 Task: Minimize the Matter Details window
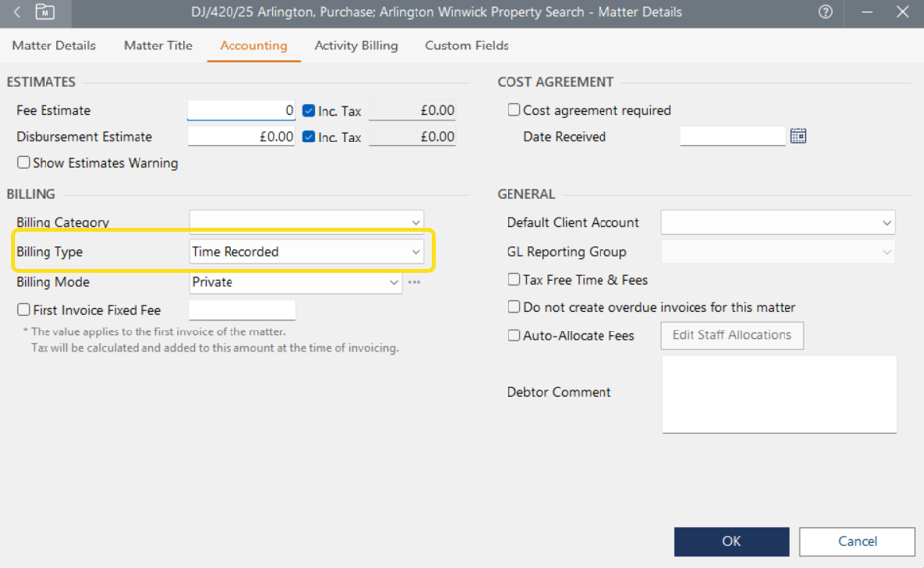[866, 13]
